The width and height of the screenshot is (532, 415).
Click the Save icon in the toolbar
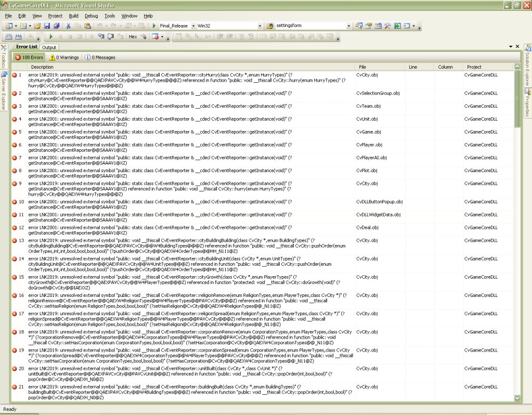[47, 25]
